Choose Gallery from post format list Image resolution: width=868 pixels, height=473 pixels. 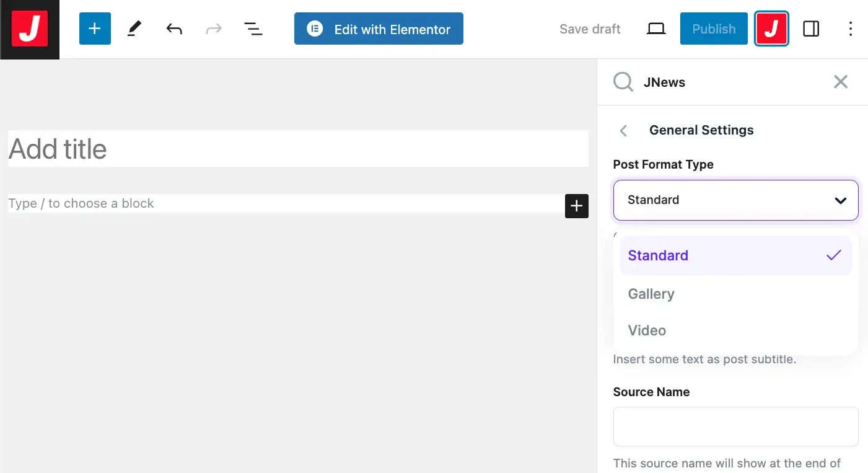click(x=651, y=294)
